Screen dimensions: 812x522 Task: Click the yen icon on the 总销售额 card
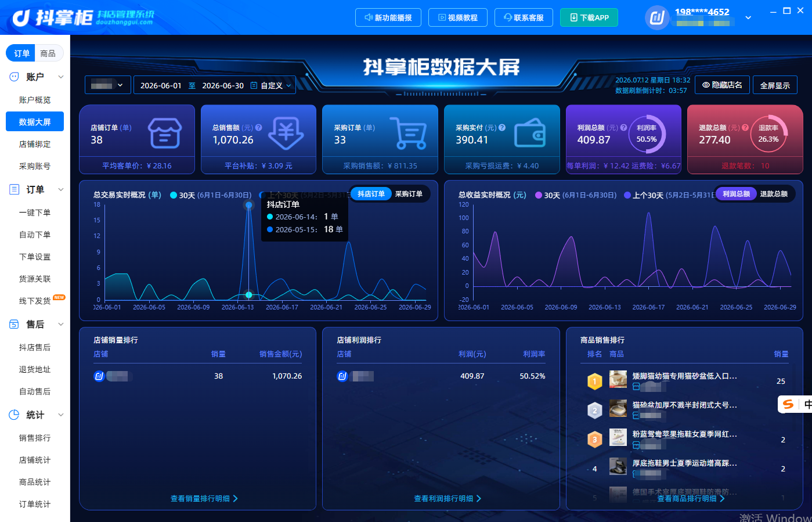286,133
